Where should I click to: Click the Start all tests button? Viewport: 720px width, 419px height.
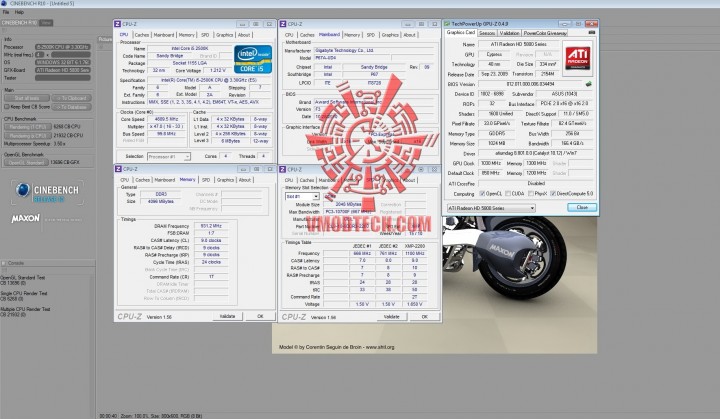27,98
